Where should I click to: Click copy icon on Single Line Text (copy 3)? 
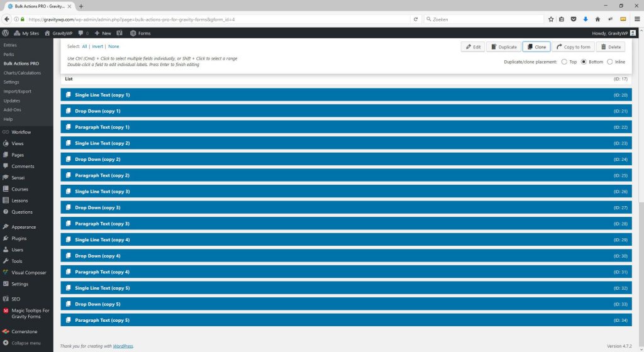[68, 191]
